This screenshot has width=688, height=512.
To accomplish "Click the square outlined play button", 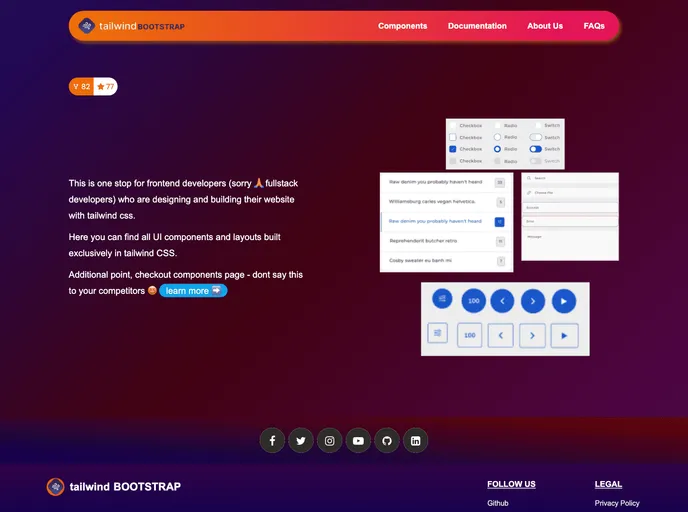I will 564,336.
